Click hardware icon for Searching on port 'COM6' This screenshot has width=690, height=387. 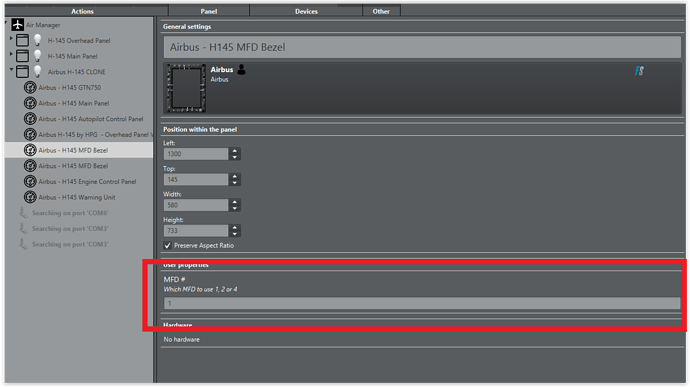(x=23, y=213)
